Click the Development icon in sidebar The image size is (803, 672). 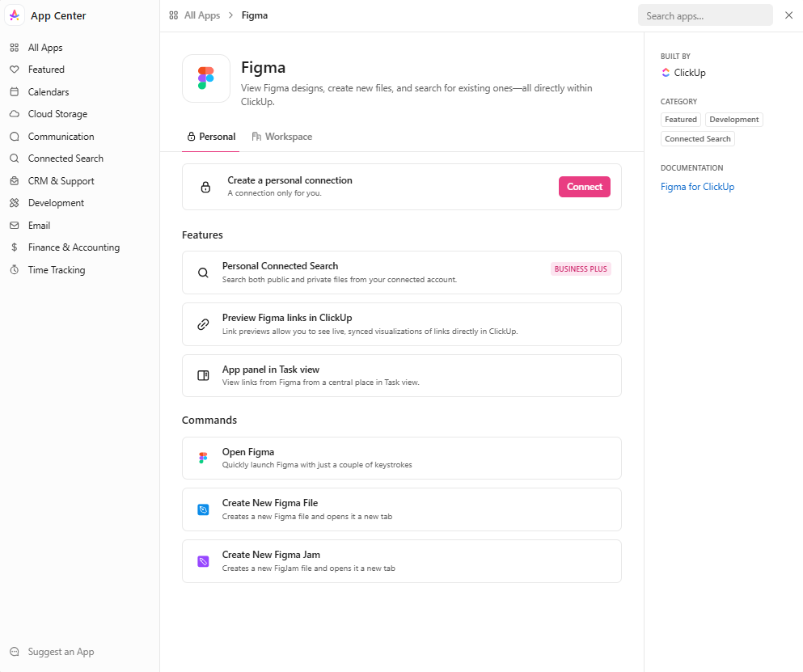(15, 203)
